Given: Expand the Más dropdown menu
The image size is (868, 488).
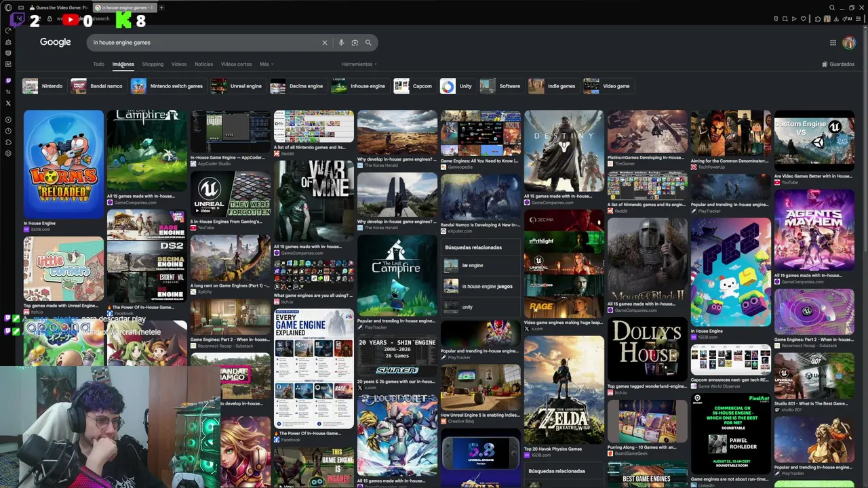Looking at the screenshot, I should pos(266,64).
